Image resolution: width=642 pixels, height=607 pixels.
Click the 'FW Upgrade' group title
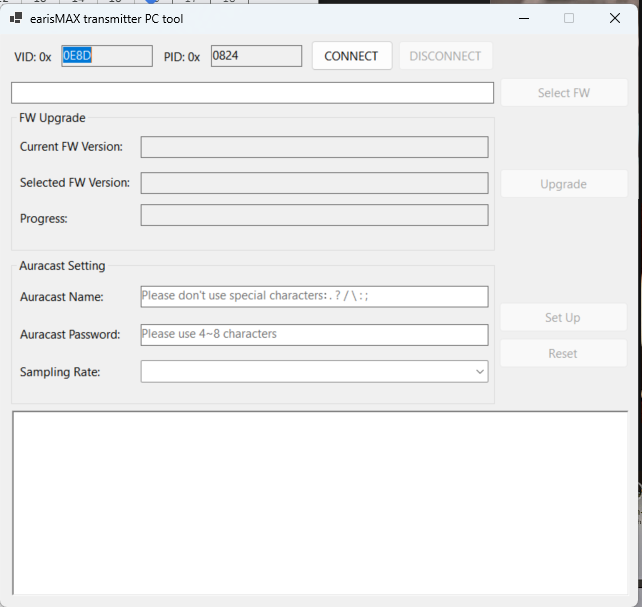(52, 118)
